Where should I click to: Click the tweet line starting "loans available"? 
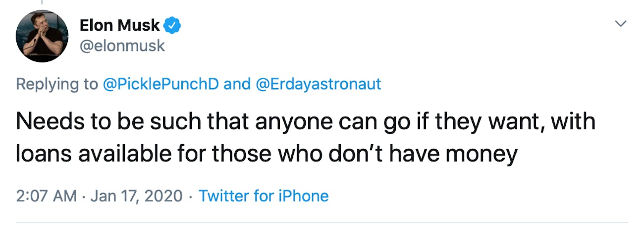[267, 154]
